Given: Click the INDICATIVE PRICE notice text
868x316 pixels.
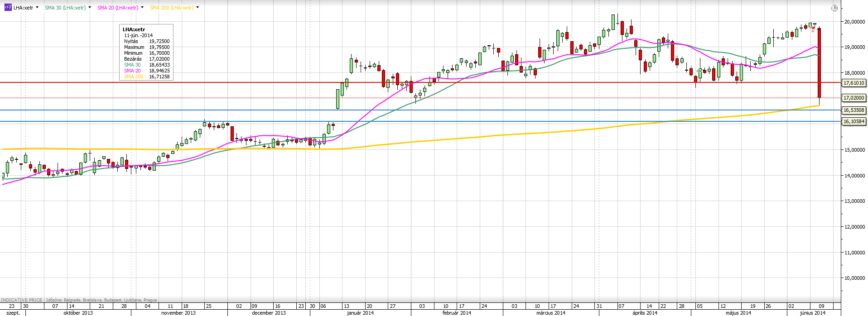Looking at the screenshot, I should [21, 300].
